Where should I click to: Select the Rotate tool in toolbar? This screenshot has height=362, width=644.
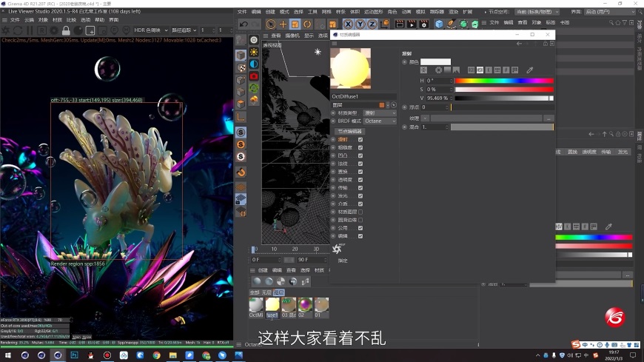click(307, 24)
